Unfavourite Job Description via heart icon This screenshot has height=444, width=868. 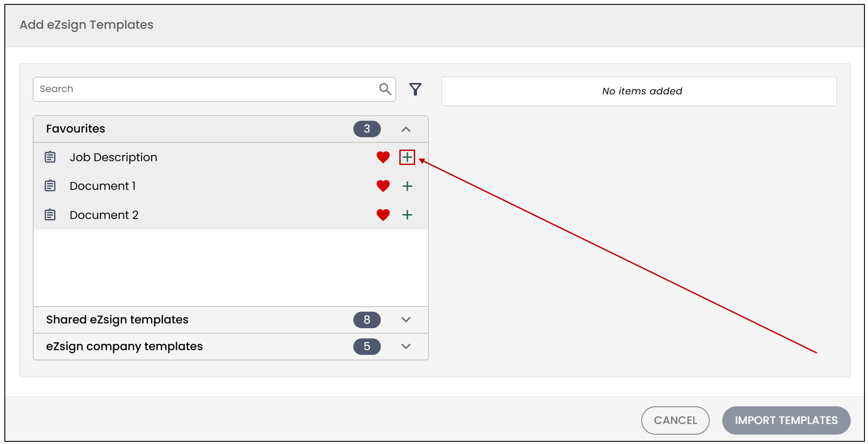pos(383,157)
